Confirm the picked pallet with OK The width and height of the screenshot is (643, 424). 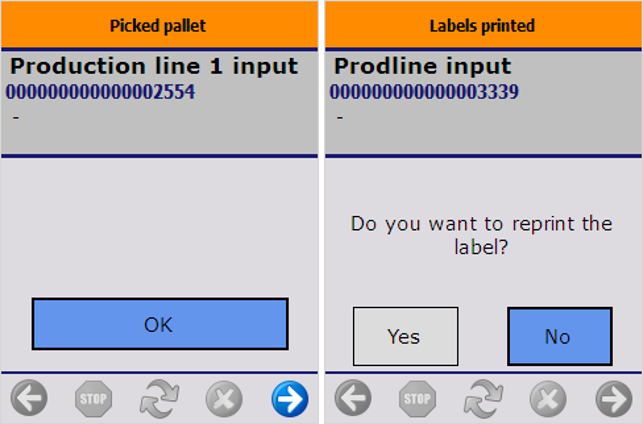click(x=159, y=324)
